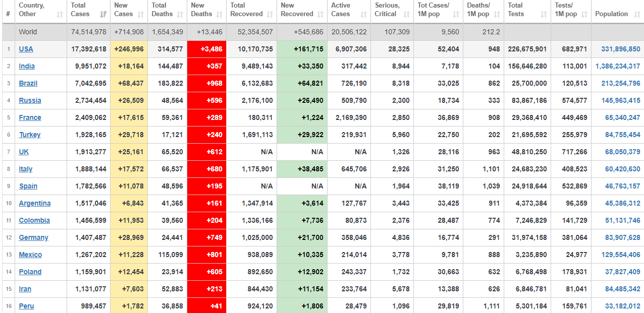The image size is (644, 313).
Task: Sort by Total Recovered arrow icon
Action: (x=270, y=14)
